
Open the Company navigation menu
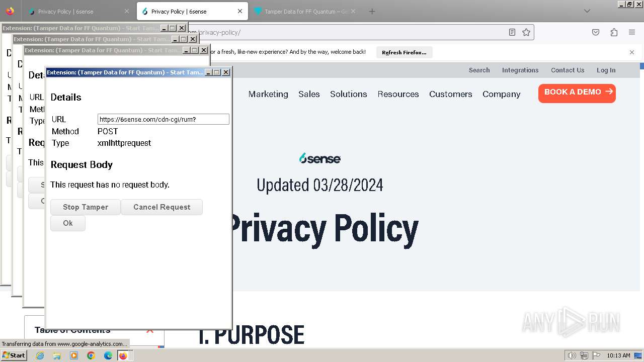pos(501,94)
